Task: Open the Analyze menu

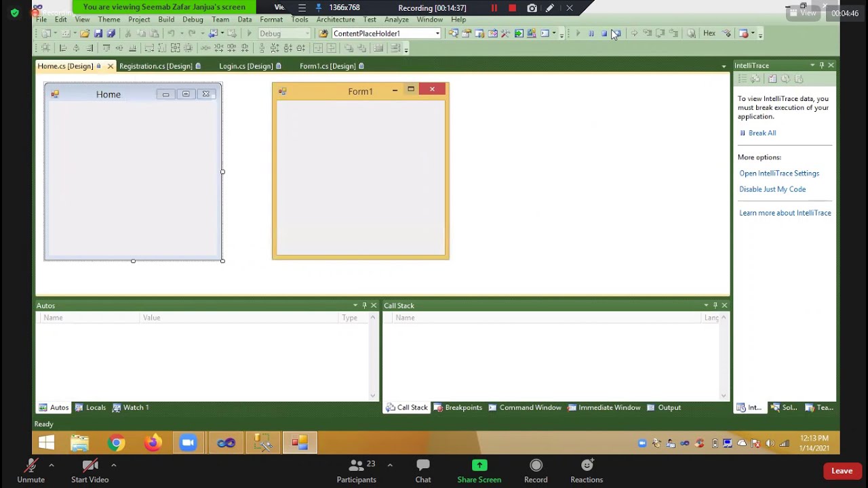Action: (x=397, y=20)
